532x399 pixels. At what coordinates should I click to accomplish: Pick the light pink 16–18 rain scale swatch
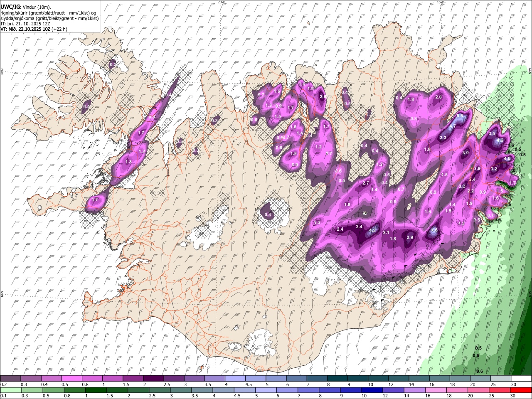[436, 390]
